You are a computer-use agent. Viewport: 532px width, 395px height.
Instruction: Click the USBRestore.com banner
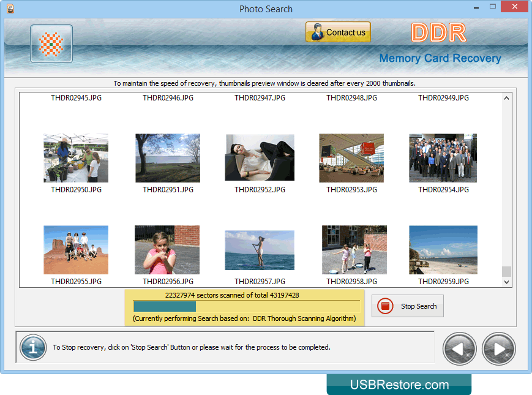click(x=399, y=385)
